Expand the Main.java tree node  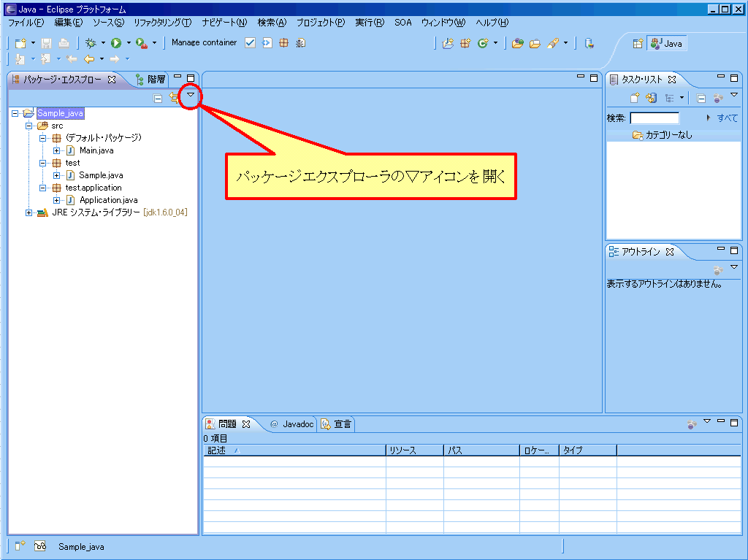[x=56, y=150]
